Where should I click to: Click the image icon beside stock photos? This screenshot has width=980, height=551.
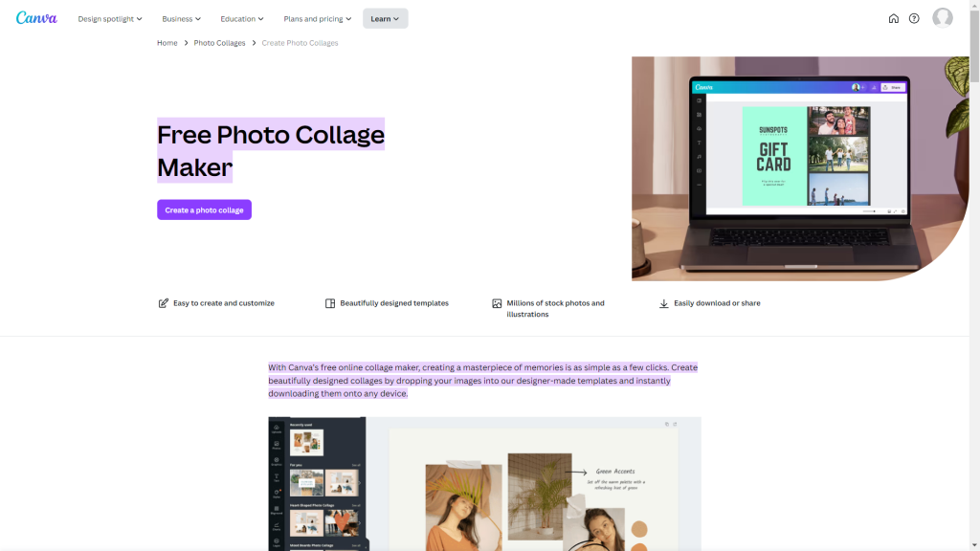pyautogui.click(x=497, y=303)
